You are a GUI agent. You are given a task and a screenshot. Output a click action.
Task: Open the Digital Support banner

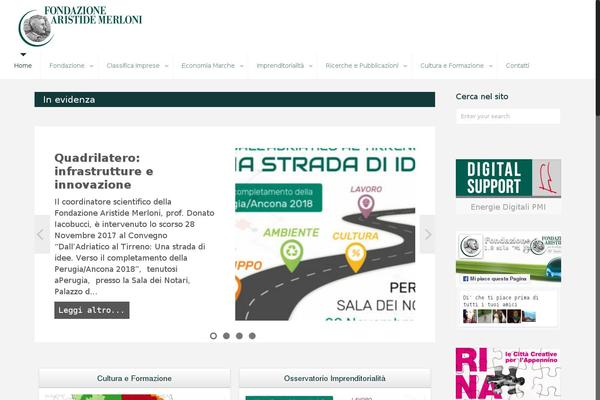click(x=508, y=178)
